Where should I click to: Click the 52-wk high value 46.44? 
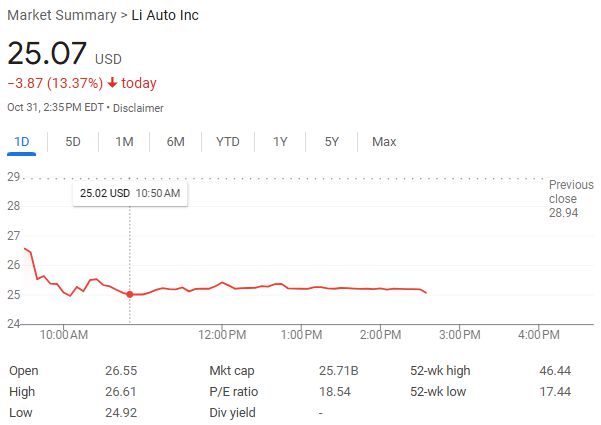coord(554,371)
